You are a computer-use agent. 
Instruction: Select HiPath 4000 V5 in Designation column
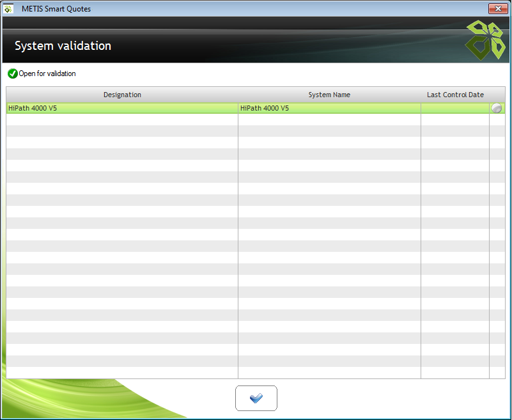pyautogui.click(x=122, y=108)
